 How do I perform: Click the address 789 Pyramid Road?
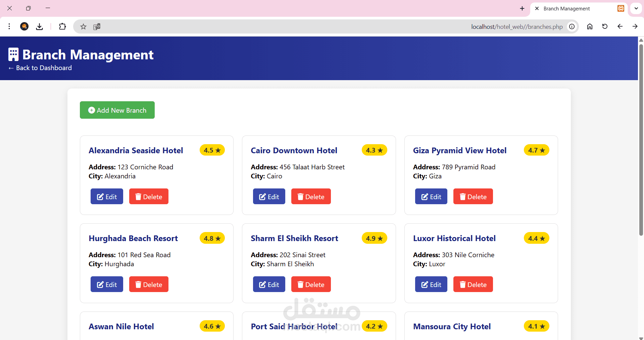468,167
